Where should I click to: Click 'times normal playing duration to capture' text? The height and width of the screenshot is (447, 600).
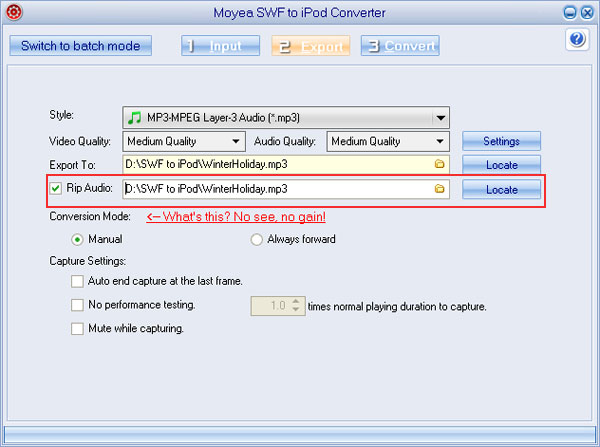tap(397, 307)
